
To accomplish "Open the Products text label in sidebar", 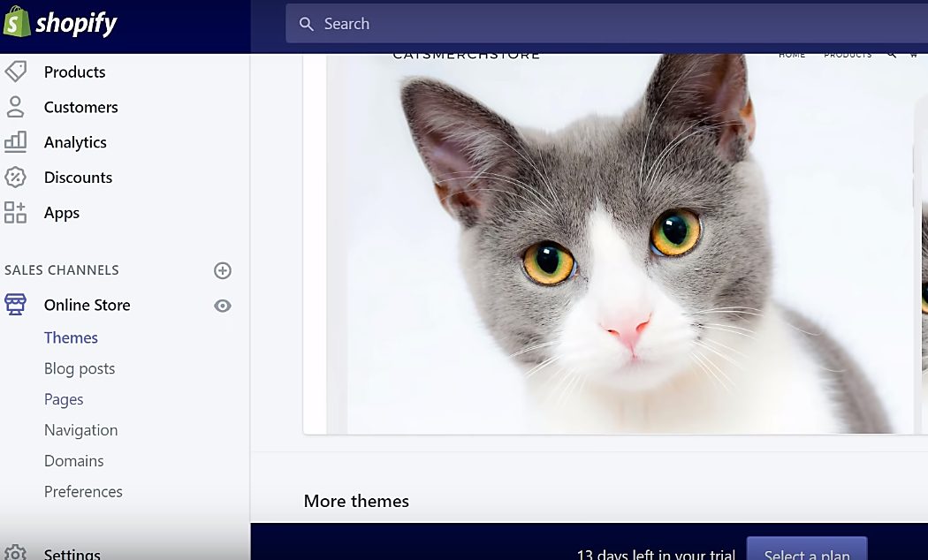I will click(74, 72).
